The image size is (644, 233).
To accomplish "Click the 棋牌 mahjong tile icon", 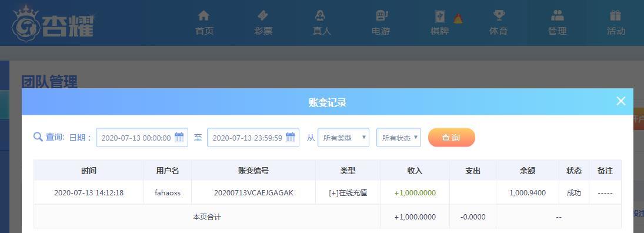I will [x=440, y=16].
